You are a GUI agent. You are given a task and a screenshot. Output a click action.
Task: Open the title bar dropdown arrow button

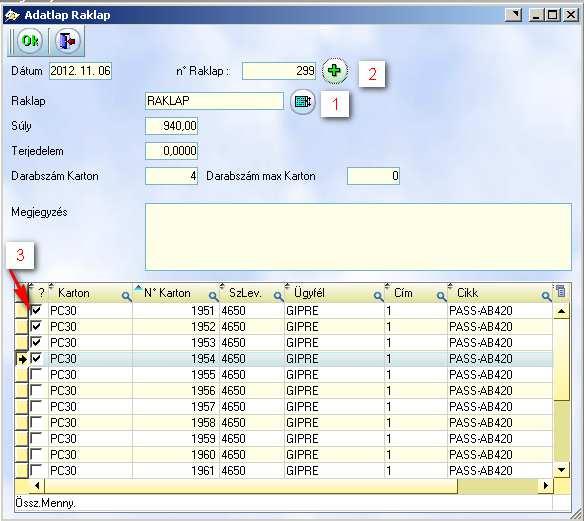513,15
